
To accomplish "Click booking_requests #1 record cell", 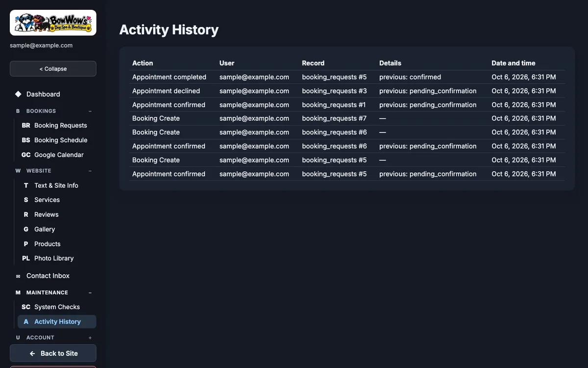I will (334, 105).
